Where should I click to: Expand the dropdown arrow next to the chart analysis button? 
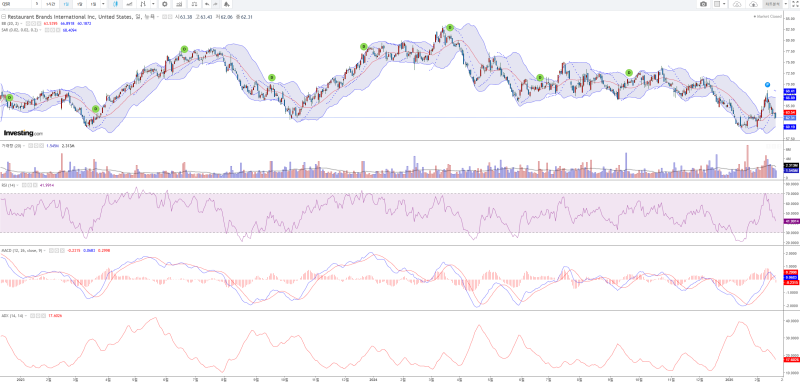(786, 4)
